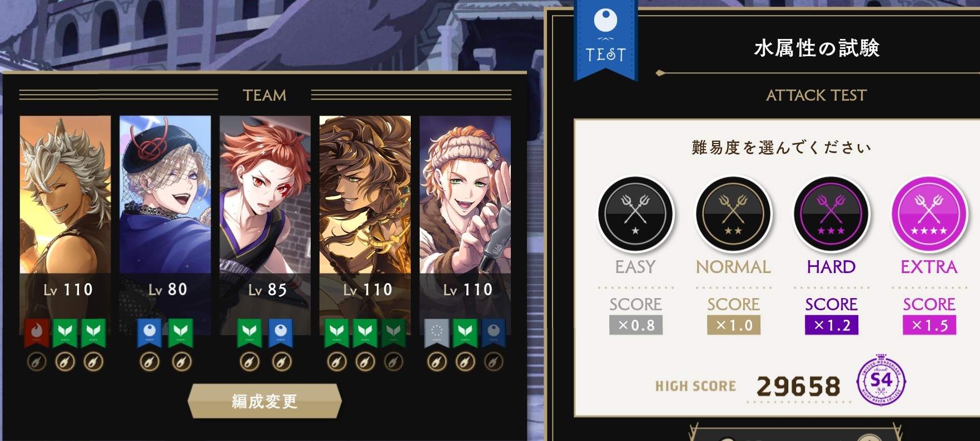Screen dimensions: 980x441
Task: Open the veiled hat Lv 80 character card
Action: [165, 225]
